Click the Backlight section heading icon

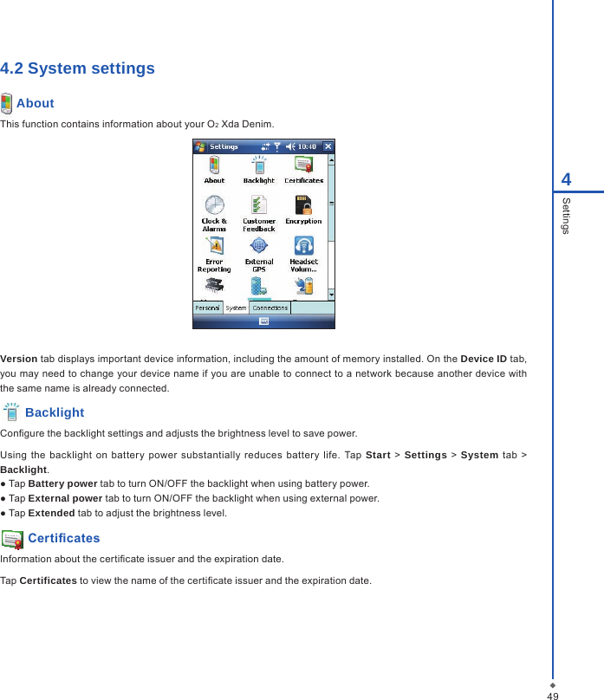click(11, 412)
